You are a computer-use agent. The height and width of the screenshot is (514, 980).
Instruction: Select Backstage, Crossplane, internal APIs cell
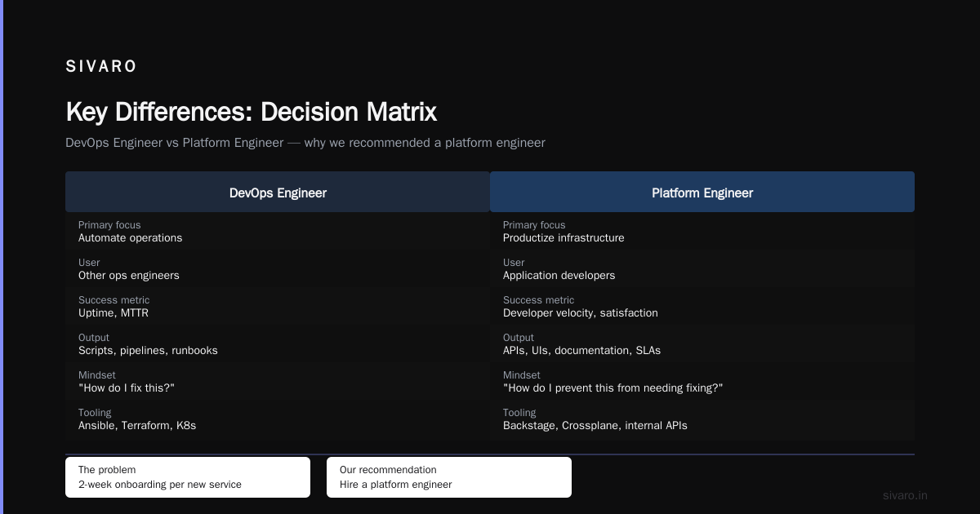[x=702, y=419]
